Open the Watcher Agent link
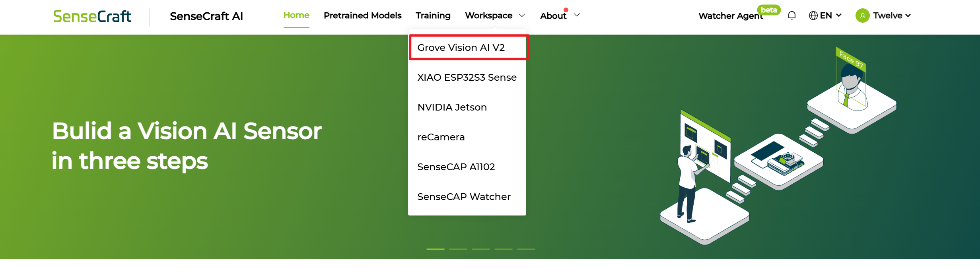Viewport: 980px width, 268px height. pyautogui.click(x=730, y=16)
